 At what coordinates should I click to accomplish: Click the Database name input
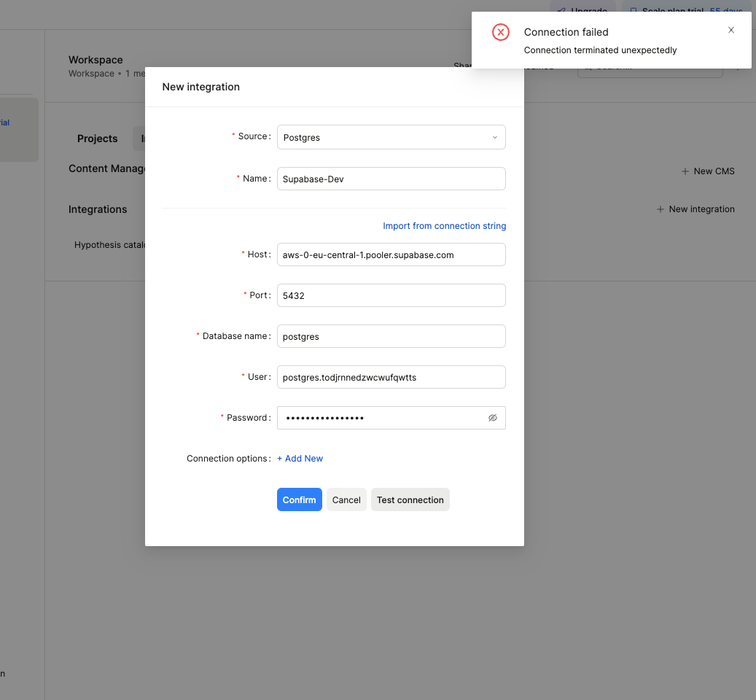(x=391, y=336)
